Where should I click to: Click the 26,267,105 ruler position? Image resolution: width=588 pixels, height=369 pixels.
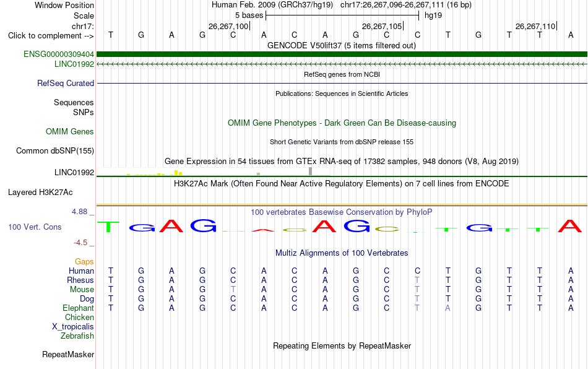(382, 26)
